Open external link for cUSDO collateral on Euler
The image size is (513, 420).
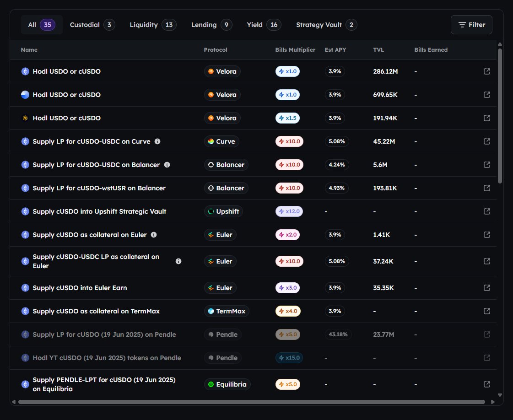487,235
